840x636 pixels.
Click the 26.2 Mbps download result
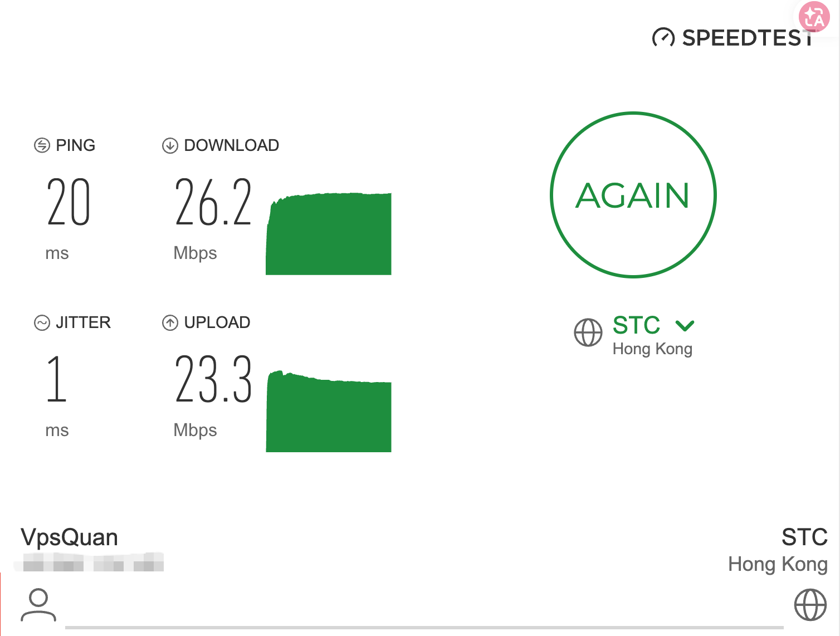tap(213, 203)
